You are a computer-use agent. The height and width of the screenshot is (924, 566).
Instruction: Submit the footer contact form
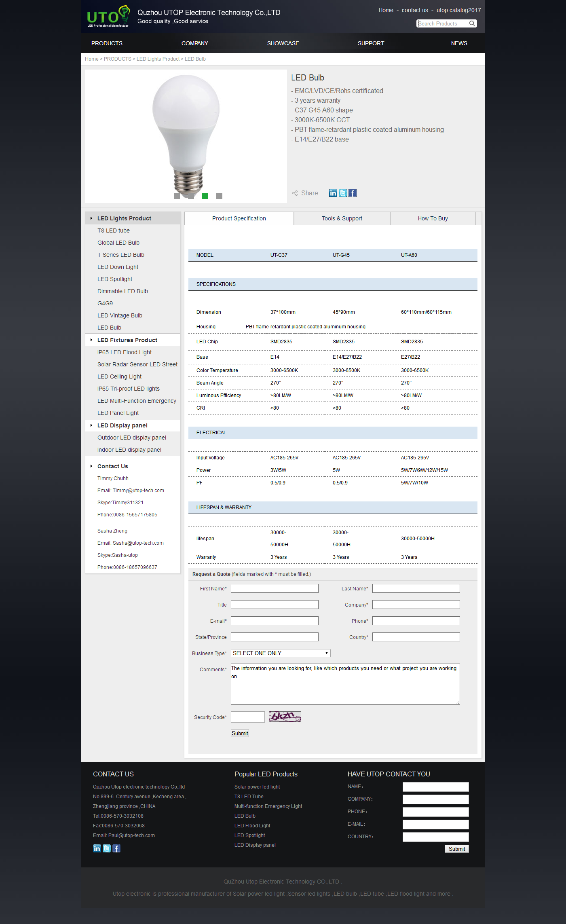pyautogui.click(x=457, y=849)
